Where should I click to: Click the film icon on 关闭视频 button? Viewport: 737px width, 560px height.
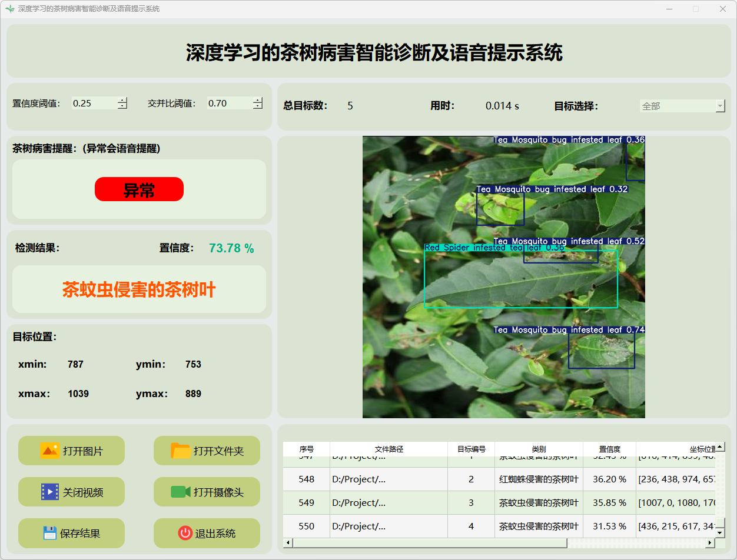tap(50, 492)
